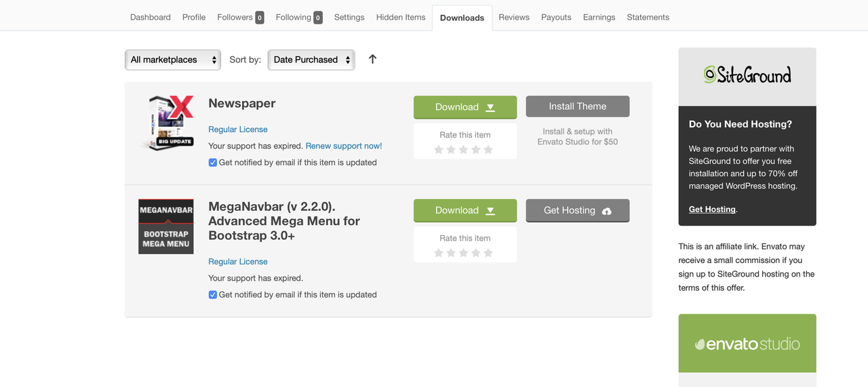The width and height of the screenshot is (868, 387).
Task: View the Statements tab
Action: pos(648,17)
